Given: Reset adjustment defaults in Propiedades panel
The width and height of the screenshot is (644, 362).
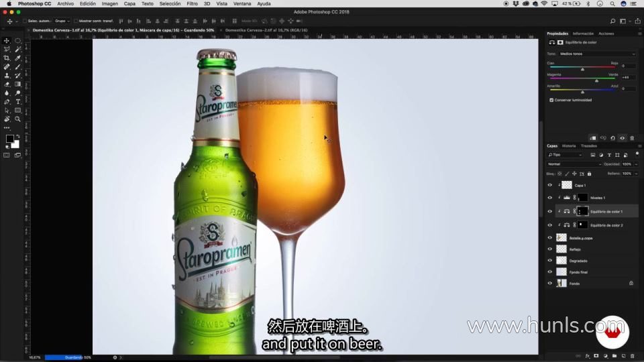Looking at the screenshot, I should point(612,138).
